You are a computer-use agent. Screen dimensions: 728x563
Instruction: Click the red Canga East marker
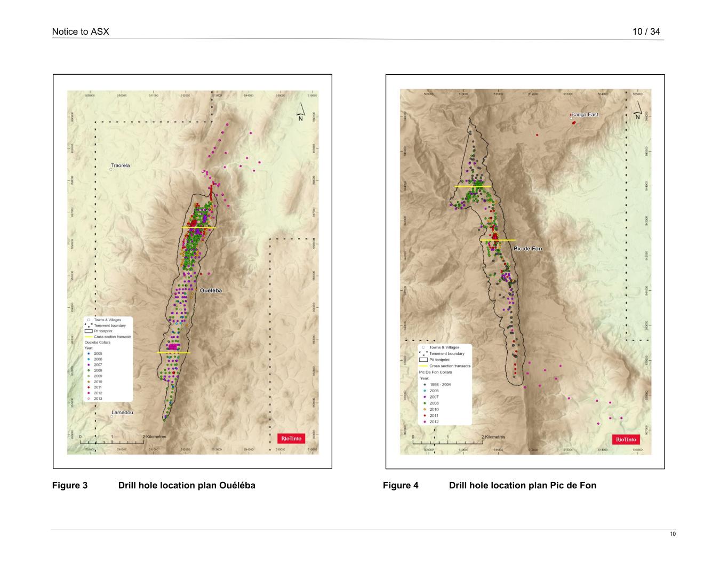tap(574, 122)
